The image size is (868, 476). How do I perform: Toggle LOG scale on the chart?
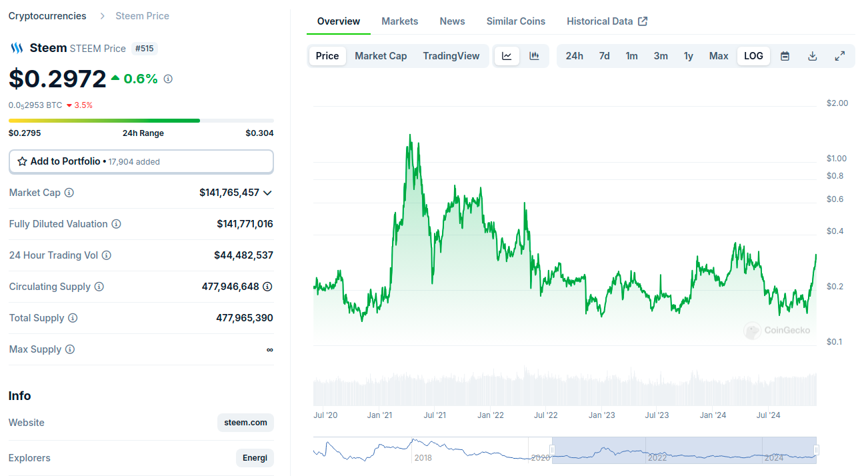pyautogui.click(x=754, y=56)
